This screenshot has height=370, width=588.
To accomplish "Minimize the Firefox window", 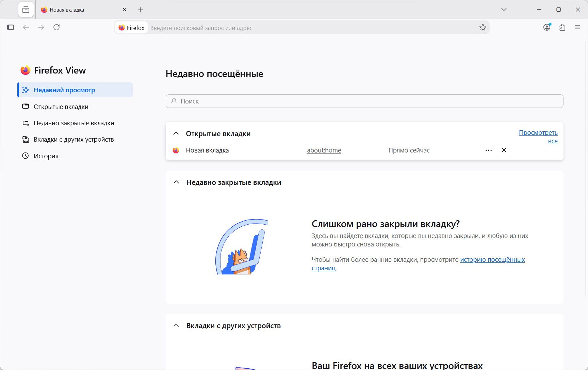I will [539, 10].
